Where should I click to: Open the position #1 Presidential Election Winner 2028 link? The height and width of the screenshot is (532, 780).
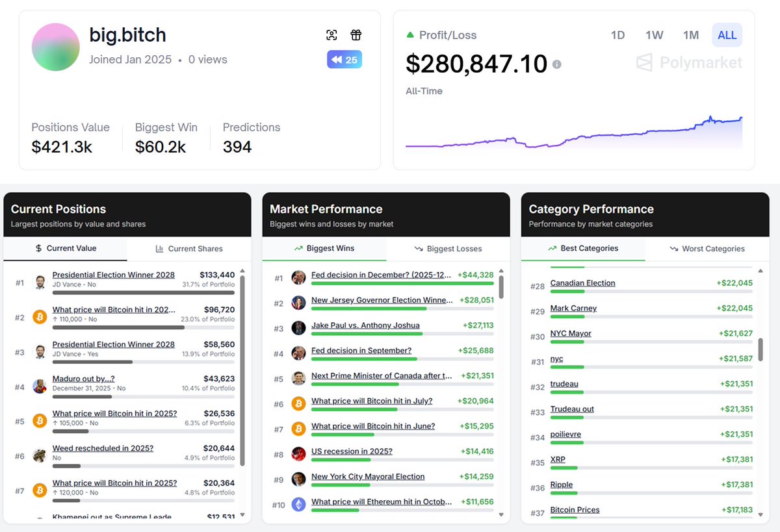[114, 275]
